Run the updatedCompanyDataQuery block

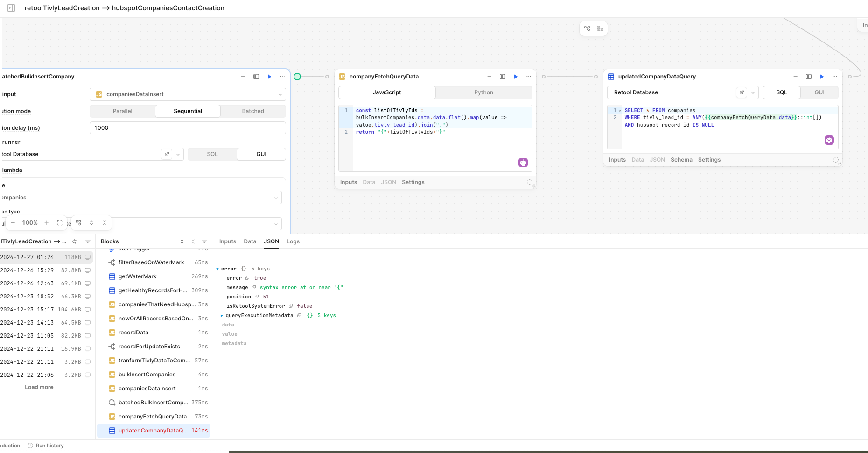point(822,77)
